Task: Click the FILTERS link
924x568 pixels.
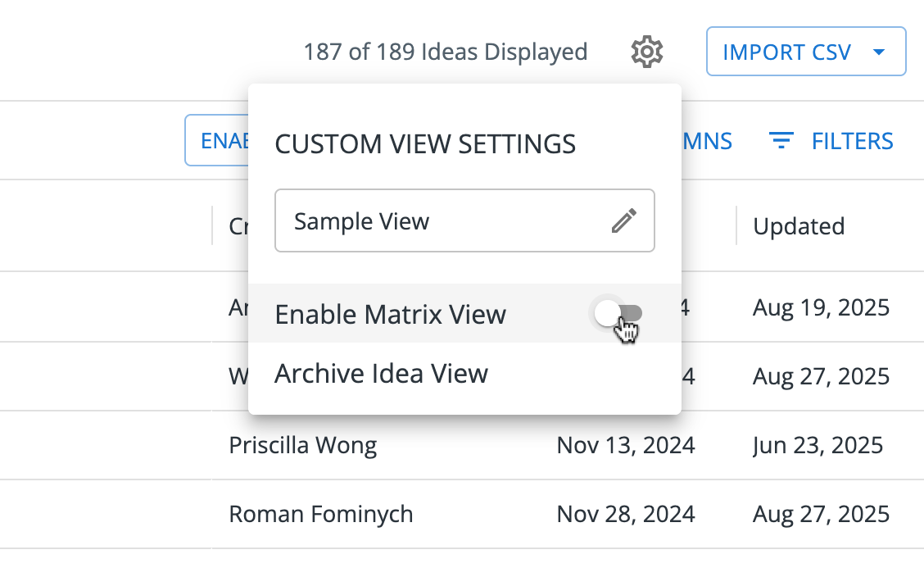Action: (x=853, y=140)
